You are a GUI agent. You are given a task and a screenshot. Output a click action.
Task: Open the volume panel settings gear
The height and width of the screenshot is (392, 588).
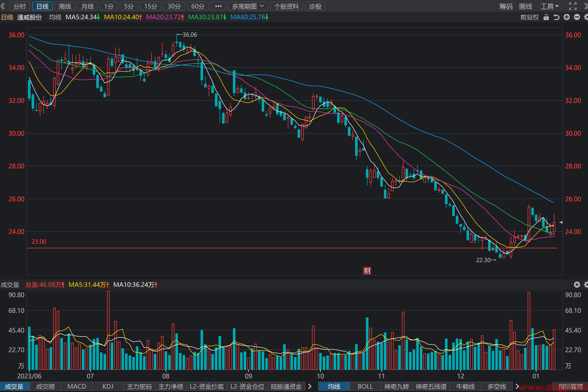tap(586, 285)
